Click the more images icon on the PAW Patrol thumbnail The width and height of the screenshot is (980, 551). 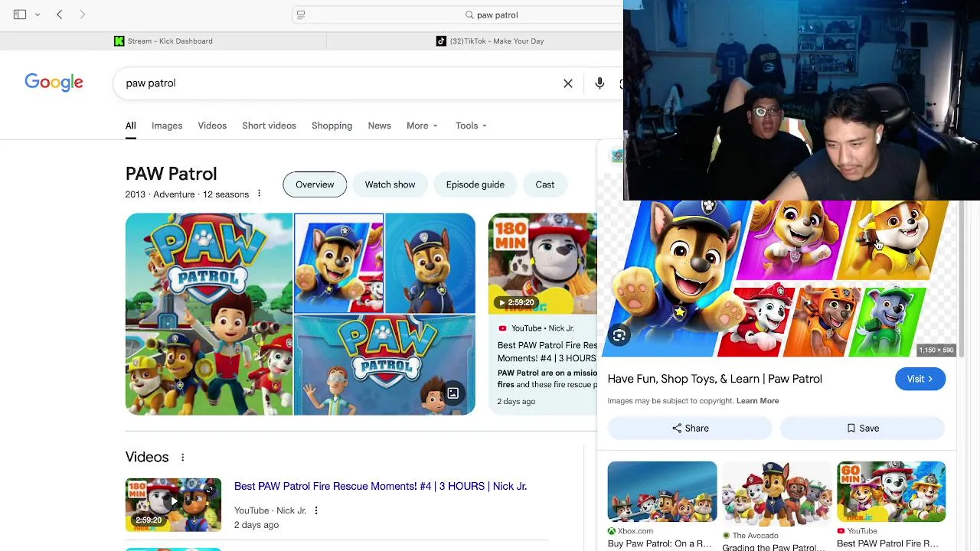point(453,393)
